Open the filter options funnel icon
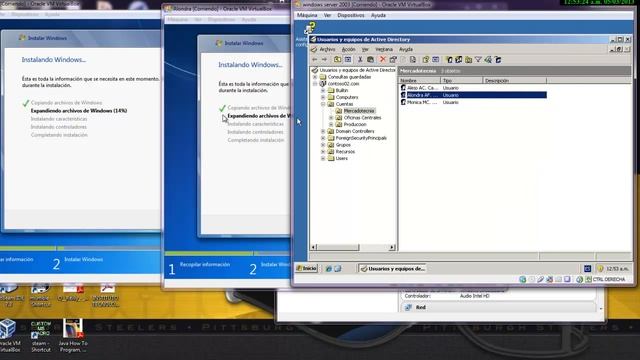 (478, 60)
